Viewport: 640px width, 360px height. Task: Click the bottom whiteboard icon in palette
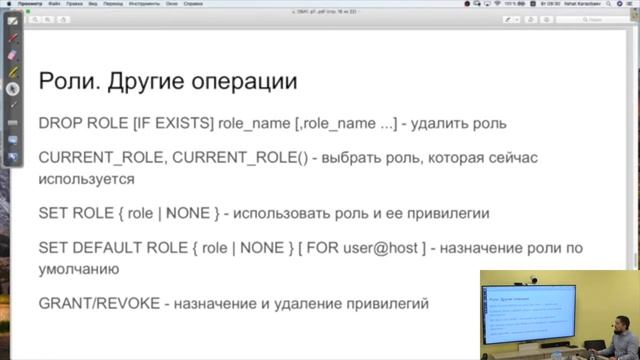tap(13, 156)
